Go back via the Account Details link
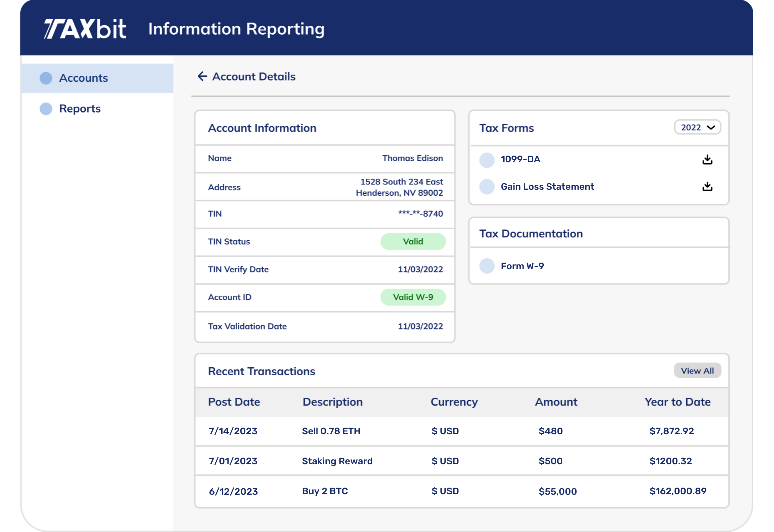774x532 pixels. point(254,77)
